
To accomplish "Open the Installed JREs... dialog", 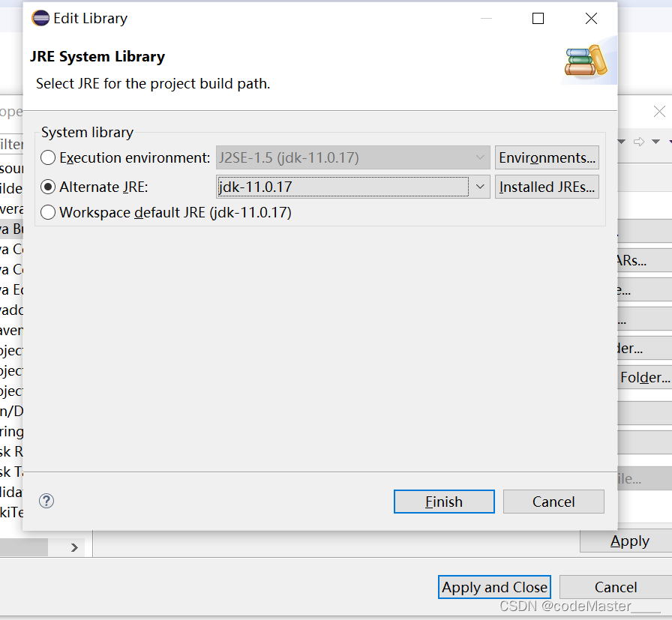I will (547, 187).
